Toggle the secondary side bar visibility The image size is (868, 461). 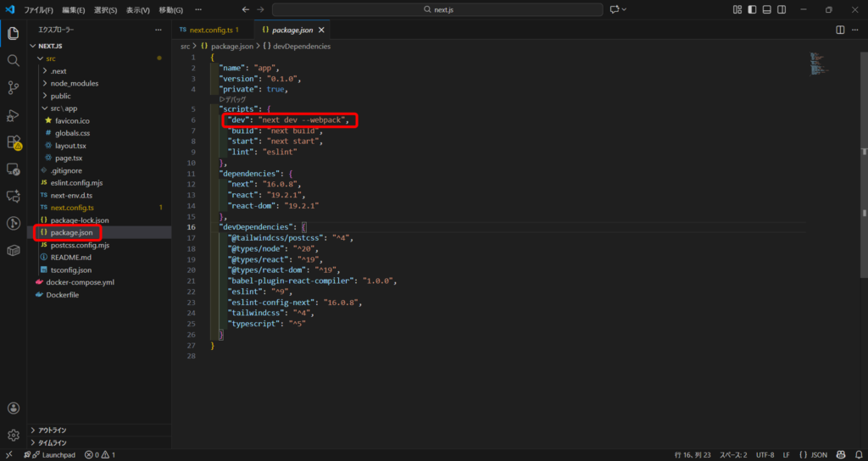[x=781, y=9]
